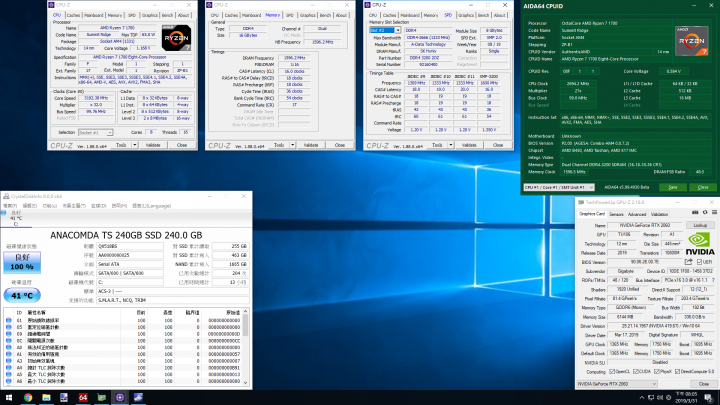Toggle the UEFI checkbox in GPU-Z

pyautogui.click(x=699, y=262)
